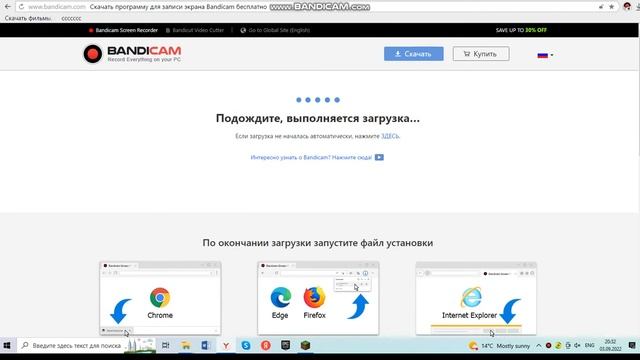
Task: Expand hidden system tray icons chevron
Action: pos(539,346)
